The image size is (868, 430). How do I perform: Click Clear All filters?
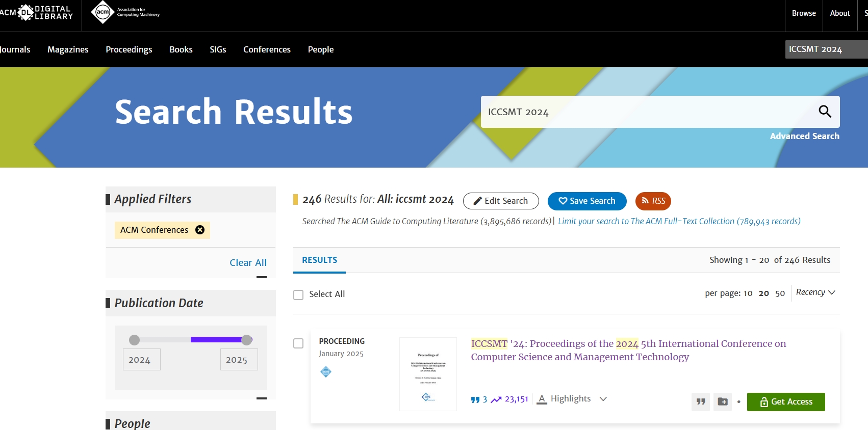point(248,262)
